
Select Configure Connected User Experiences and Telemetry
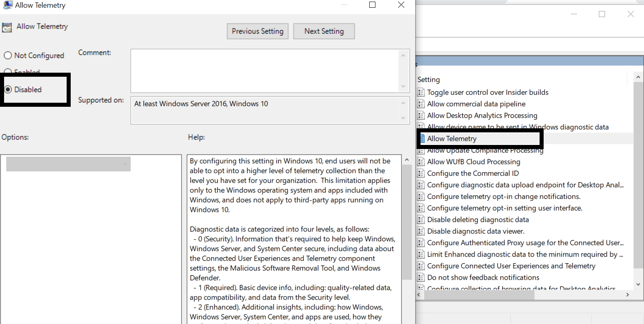(x=511, y=266)
